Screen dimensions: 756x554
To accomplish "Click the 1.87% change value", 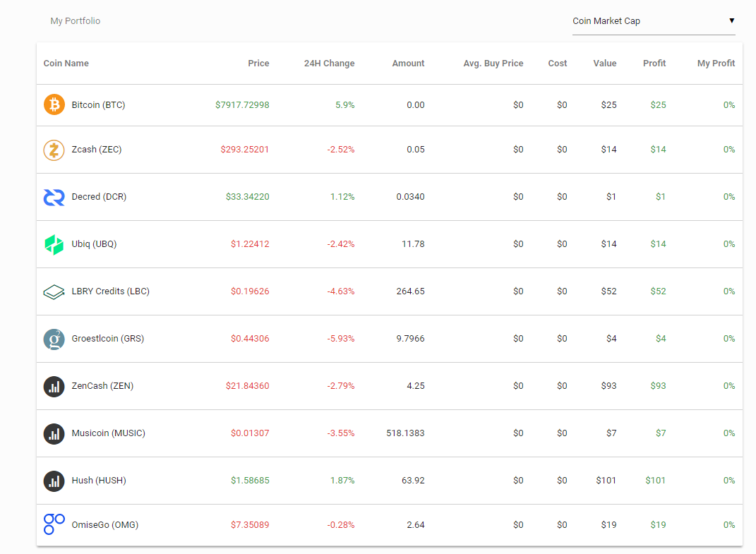I will (x=342, y=480).
